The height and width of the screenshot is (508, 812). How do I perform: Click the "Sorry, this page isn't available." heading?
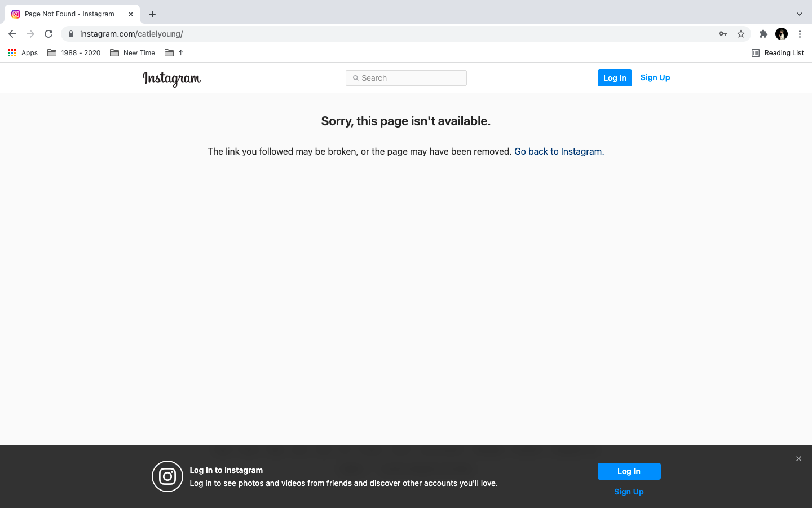tap(406, 121)
